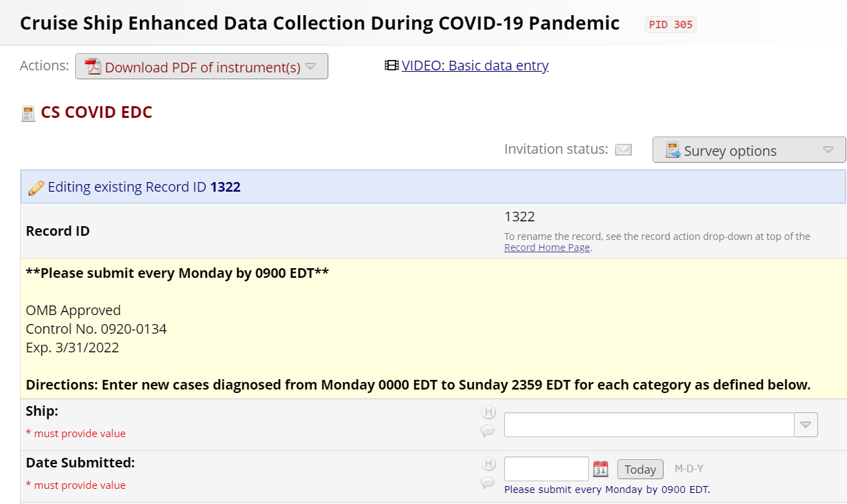This screenshot has width=847, height=504.
Task: Open the calendar date picker icon
Action: [x=601, y=469]
